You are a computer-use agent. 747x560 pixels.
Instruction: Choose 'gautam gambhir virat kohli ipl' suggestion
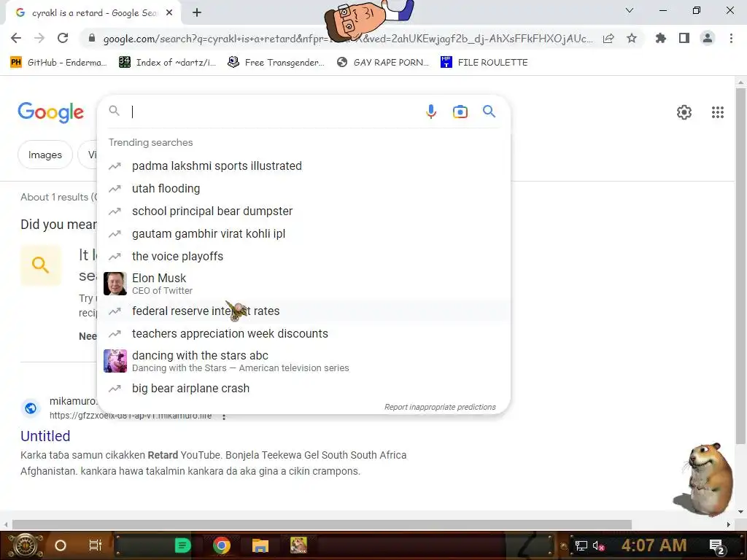[x=303, y=234]
